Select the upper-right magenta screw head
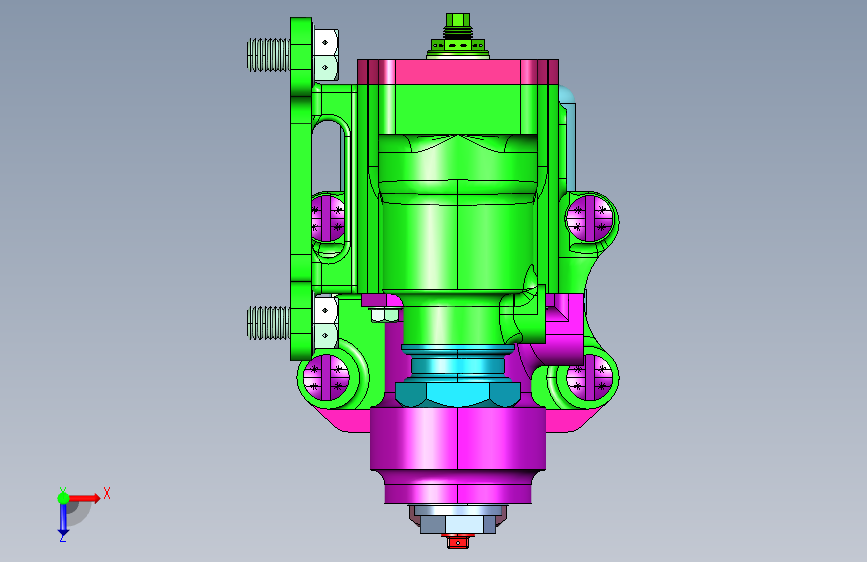 point(590,218)
